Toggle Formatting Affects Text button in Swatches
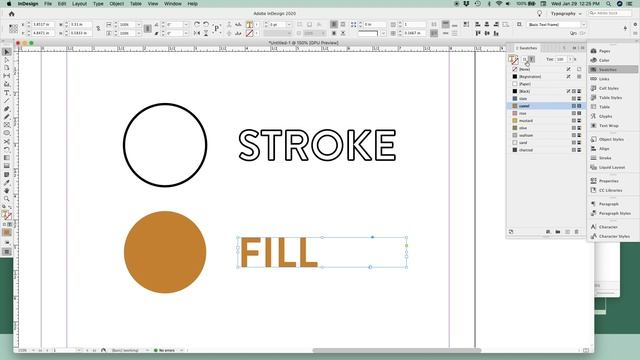 pyautogui.click(x=531, y=60)
